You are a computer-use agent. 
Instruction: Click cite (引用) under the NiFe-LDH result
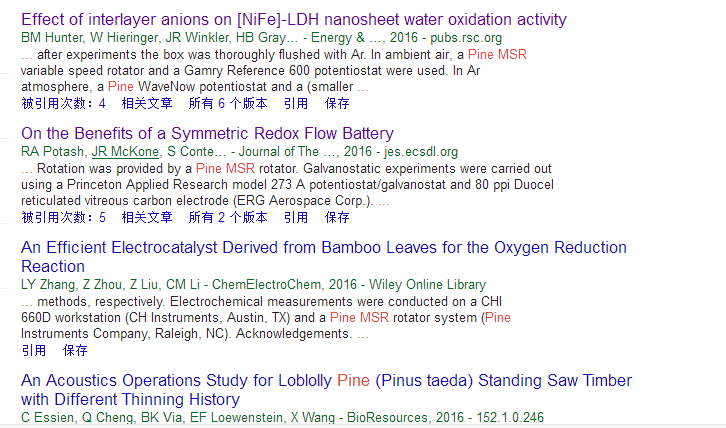pyautogui.click(x=296, y=103)
